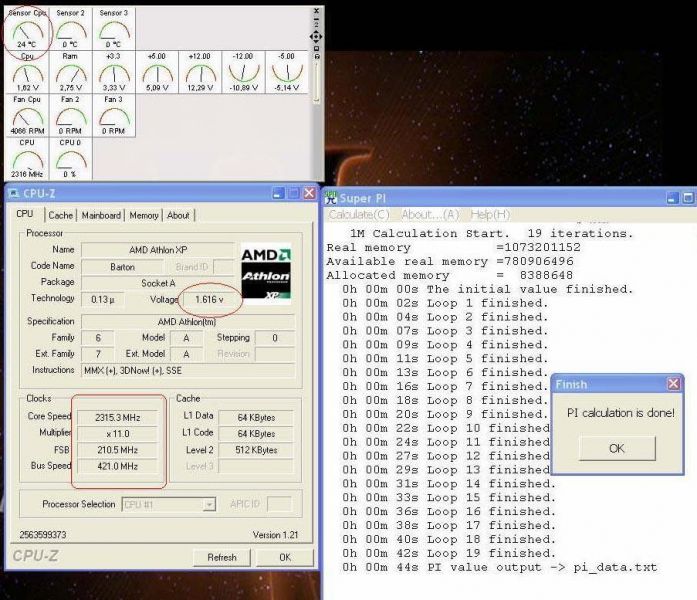Click the Sensor 2 temperature gauge
Screen dimensions: 697x600
pos(70,29)
